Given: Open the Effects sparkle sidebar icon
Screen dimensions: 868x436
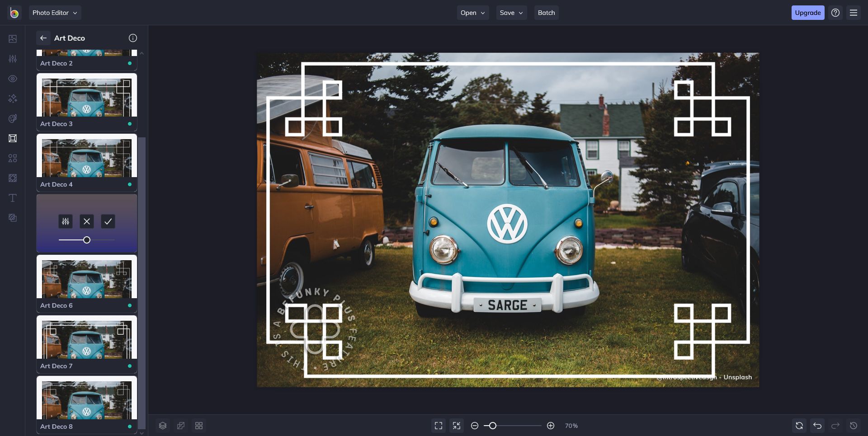Looking at the screenshot, I should [13, 98].
